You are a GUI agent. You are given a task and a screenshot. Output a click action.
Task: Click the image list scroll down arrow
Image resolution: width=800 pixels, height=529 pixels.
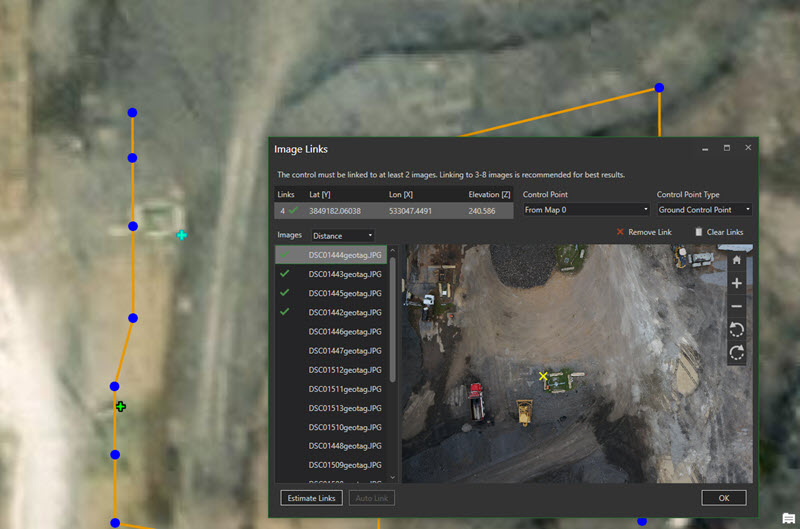click(392, 477)
